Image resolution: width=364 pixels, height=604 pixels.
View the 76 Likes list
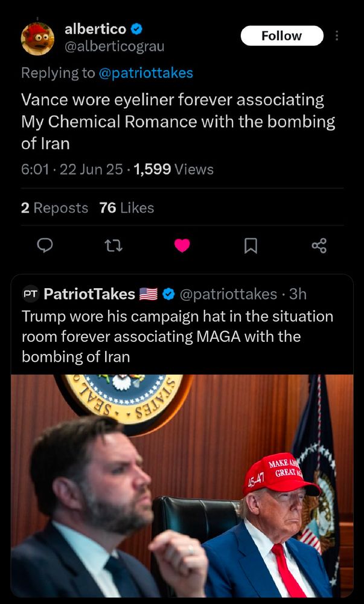point(127,208)
